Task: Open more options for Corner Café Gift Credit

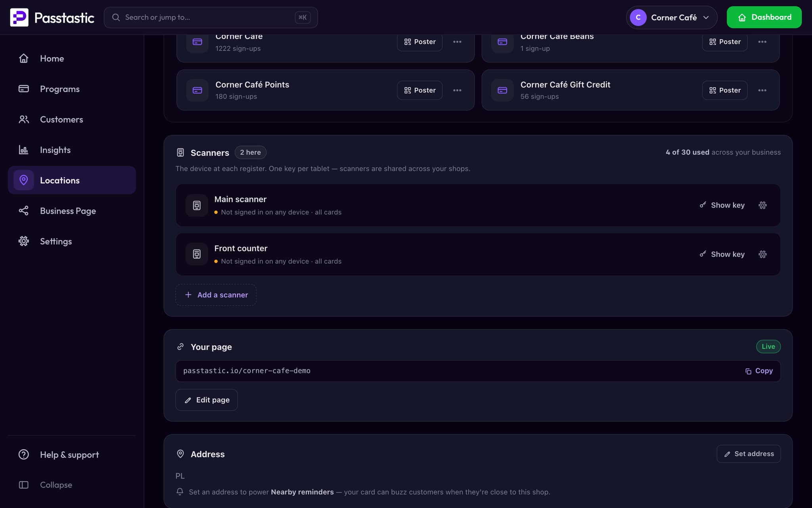Action: click(762, 90)
